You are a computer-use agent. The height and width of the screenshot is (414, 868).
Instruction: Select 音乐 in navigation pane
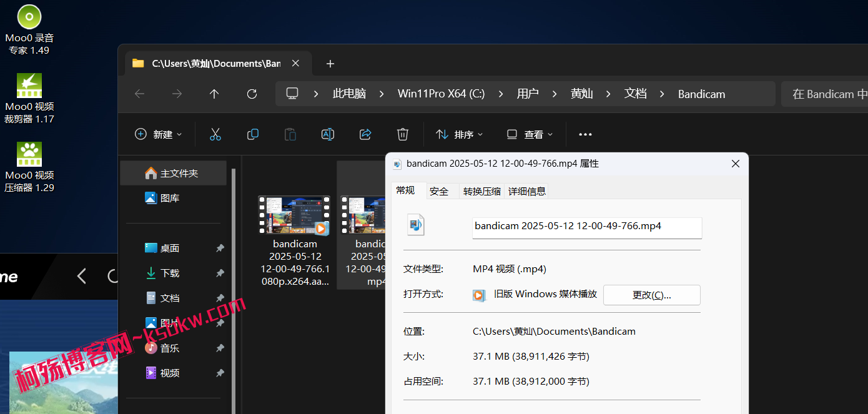click(173, 348)
